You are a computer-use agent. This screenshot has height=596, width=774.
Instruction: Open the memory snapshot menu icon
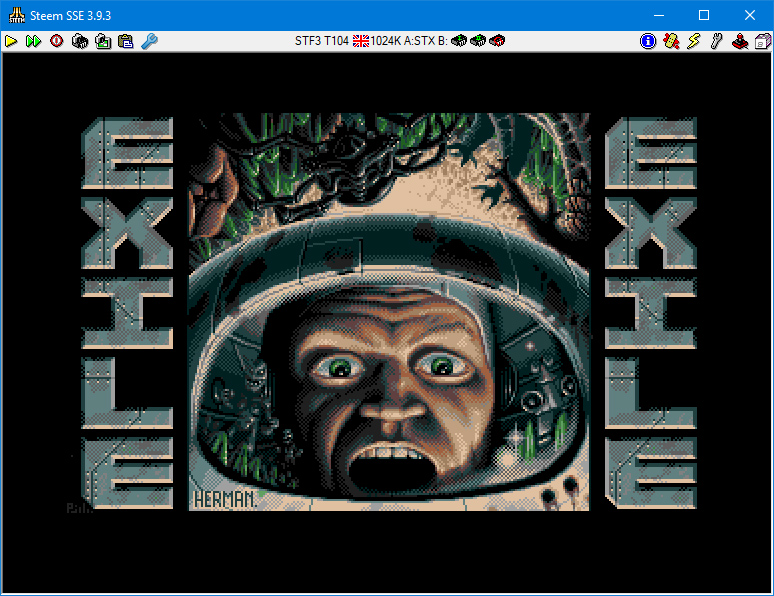click(x=80, y=41)
